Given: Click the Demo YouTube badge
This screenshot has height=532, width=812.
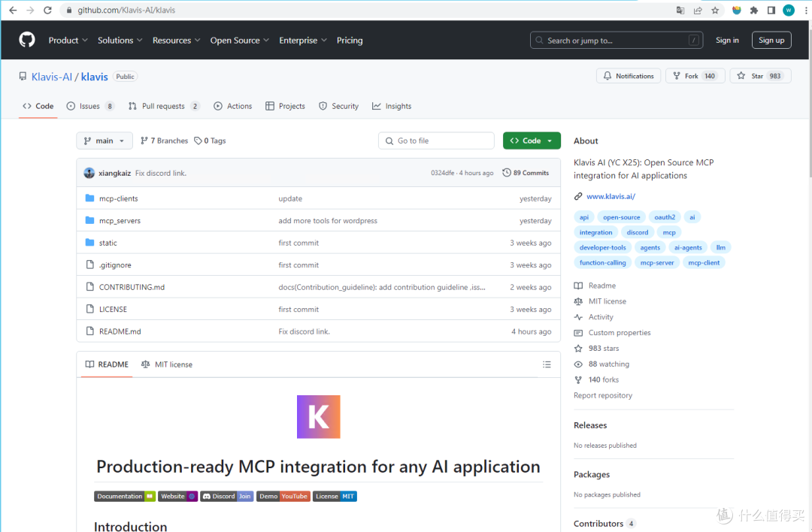Looking at the screenshot, I should click(283, 496).
